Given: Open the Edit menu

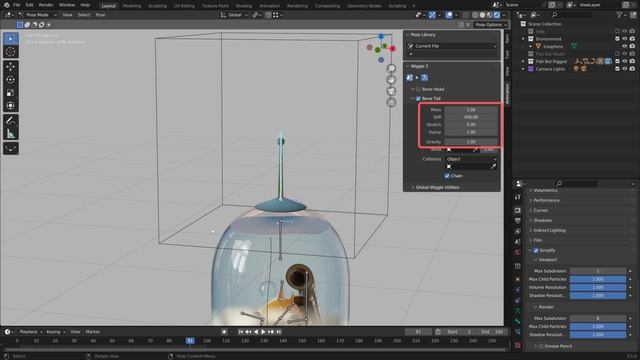Looking at the screenshot, I should pos(29,5).
